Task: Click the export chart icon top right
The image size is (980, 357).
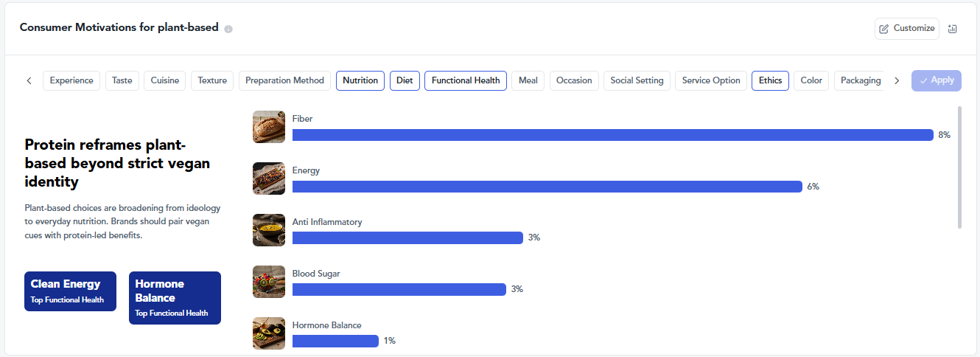Action: click(952, 29)
